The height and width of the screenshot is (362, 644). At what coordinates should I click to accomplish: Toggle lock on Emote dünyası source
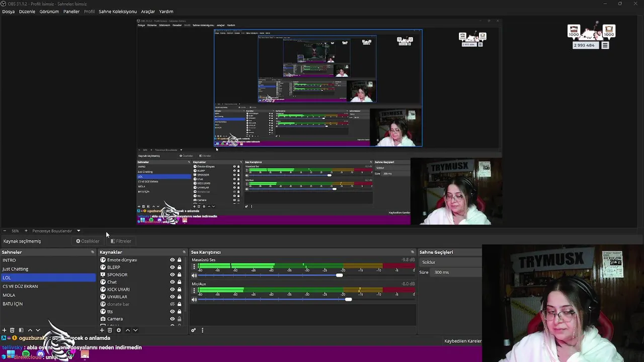click(179, 260)
